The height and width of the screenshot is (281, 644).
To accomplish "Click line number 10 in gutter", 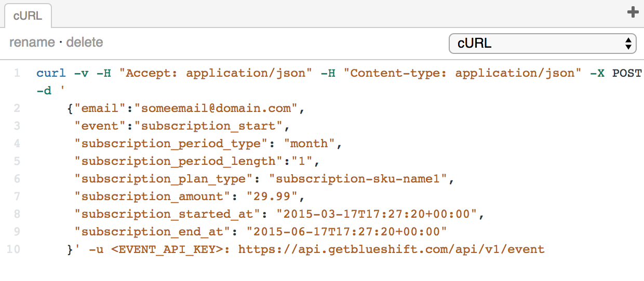I will (x=14, y=249).
